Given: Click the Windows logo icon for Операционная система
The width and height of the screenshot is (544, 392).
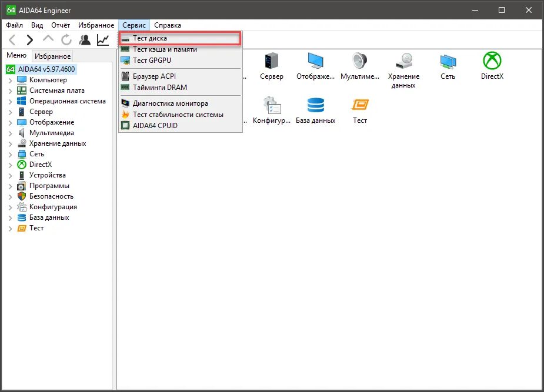Looking at the screenshot, I should coord(22,101).
